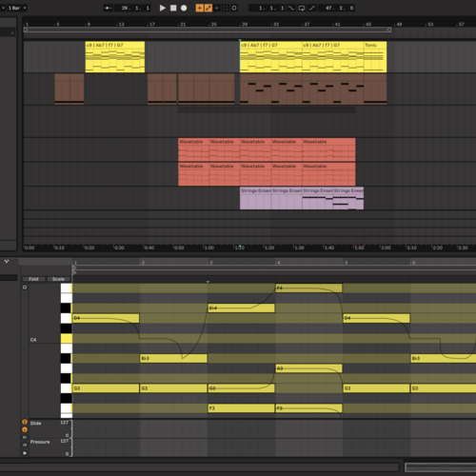Click bar 49 on the arrangement ruler

click(399, 24)
